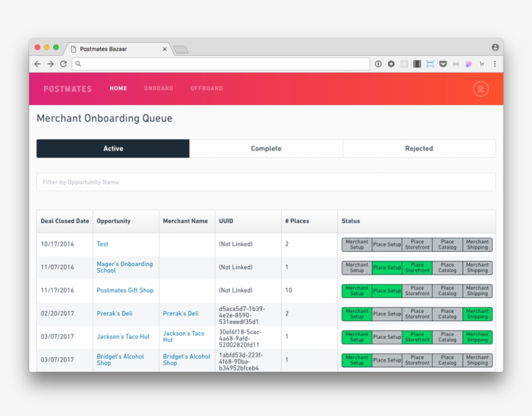The image size is (532, 416).
Task: Click the Filter by Opportunity Name field
Action: pyautogui.click(x=266, y=182)
